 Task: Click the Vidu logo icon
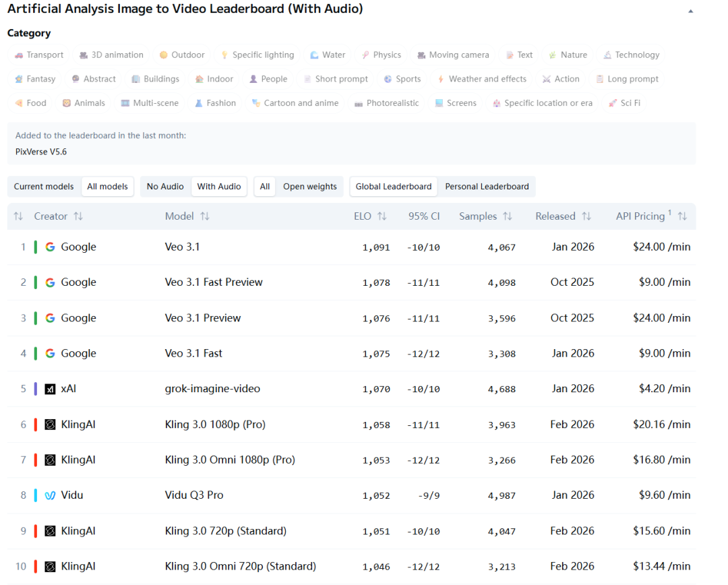tap(50, 495)
